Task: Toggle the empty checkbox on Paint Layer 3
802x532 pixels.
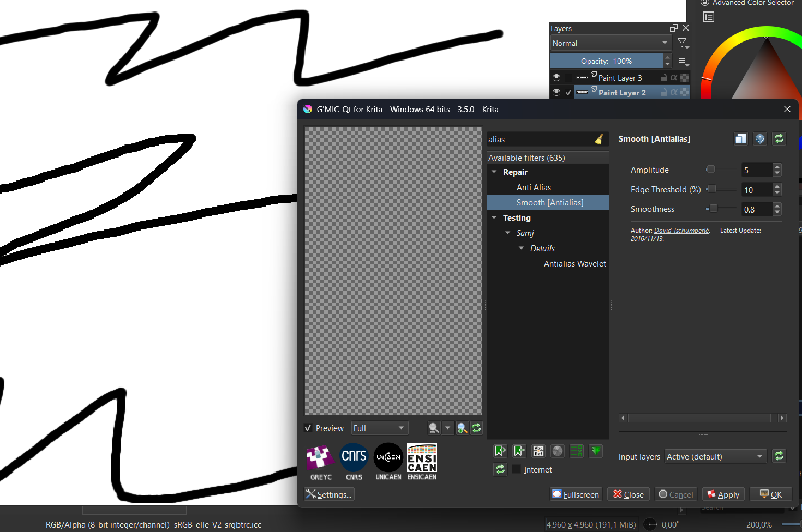Action: click(568, 78)
